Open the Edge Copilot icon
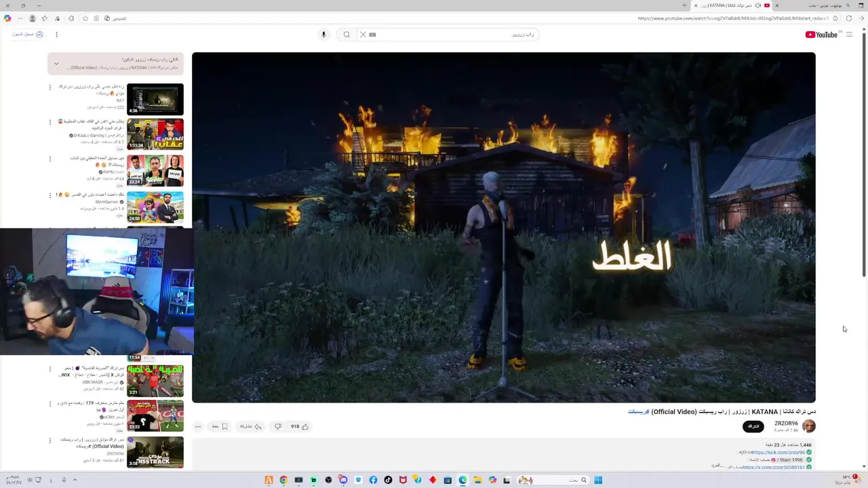This screenshot has height=488, width=868. click(7, 18)
